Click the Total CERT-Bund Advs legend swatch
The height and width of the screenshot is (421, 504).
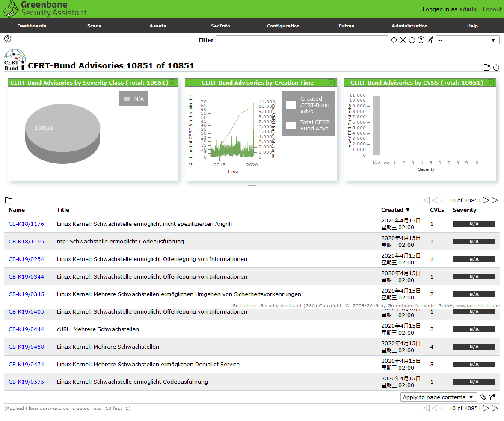(291, 125)
